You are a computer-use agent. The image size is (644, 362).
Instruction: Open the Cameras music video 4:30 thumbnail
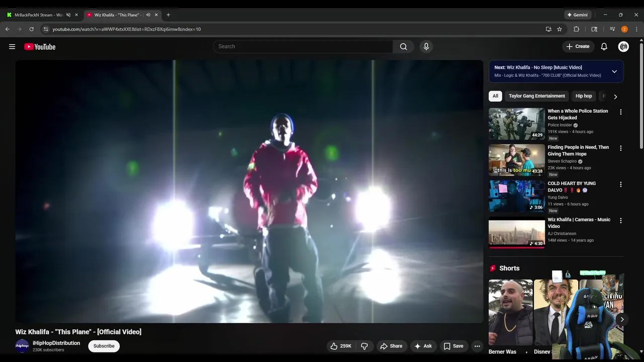pos(517,232)
